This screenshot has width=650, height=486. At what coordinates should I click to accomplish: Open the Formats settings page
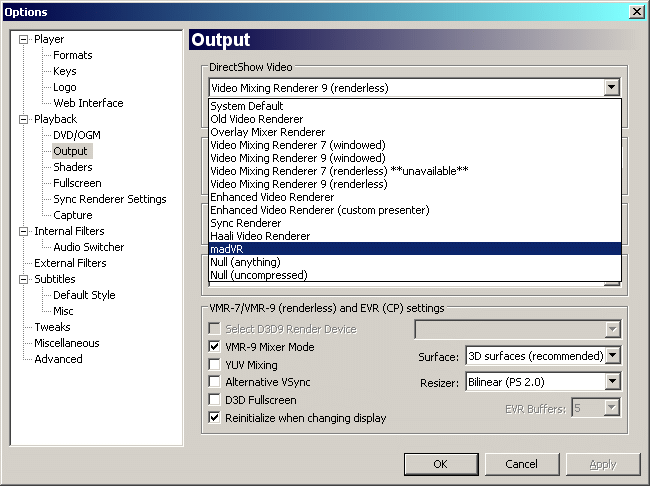point(73,55)
